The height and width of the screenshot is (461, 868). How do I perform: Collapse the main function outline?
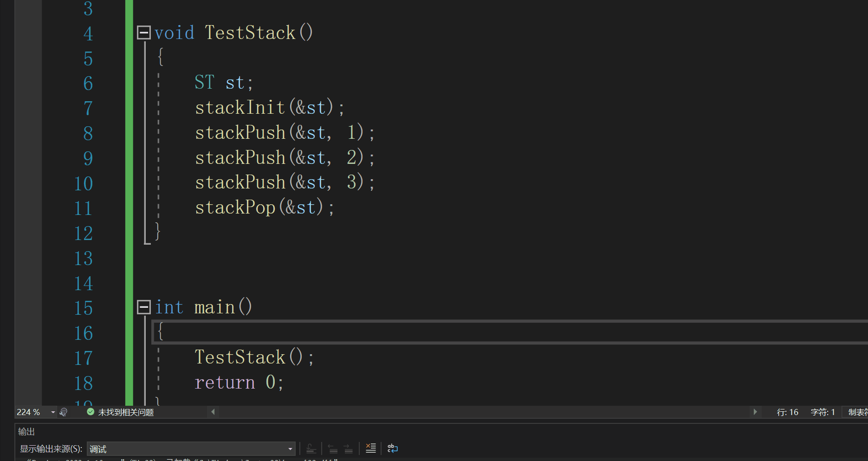tap(144, 307)
